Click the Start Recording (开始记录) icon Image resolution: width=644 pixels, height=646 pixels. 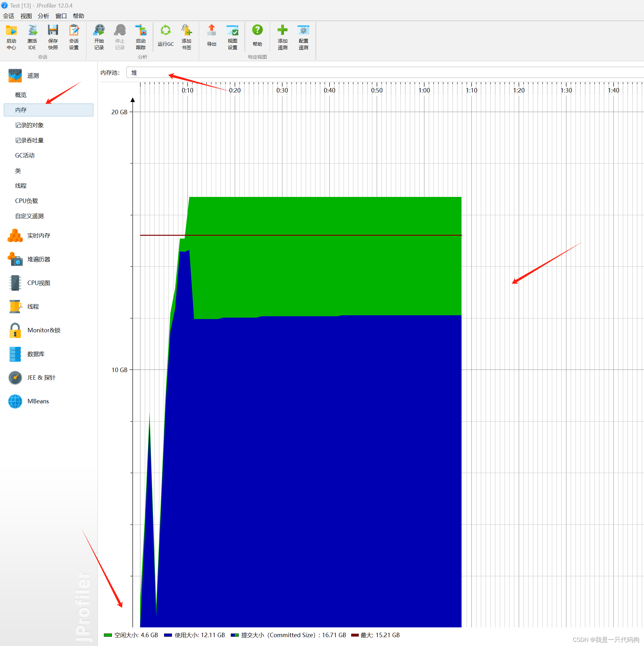pyautogui.click(x=99, y=31)
